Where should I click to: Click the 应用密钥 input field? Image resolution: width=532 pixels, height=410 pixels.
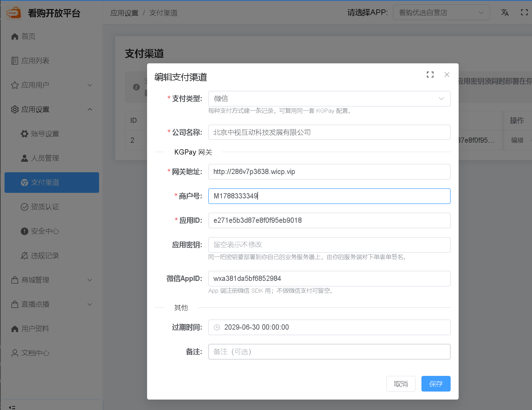coord(329,245)
